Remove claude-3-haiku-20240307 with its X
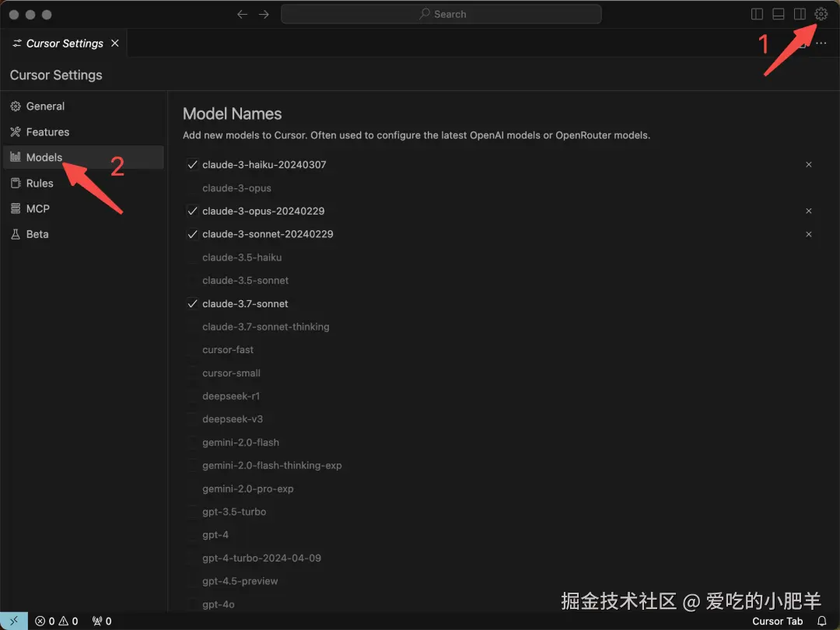Screen dimensions: 840x630 (808, 164)
